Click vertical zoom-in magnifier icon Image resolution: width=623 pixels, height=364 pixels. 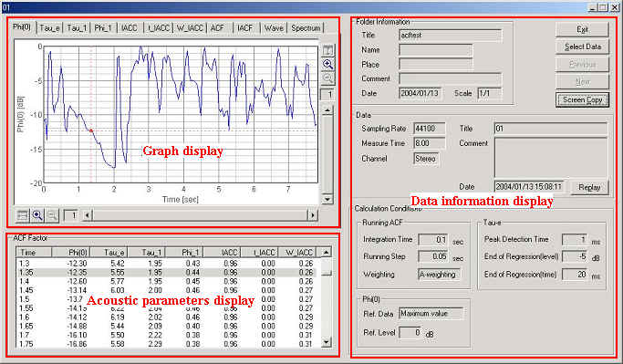[327, 65]
